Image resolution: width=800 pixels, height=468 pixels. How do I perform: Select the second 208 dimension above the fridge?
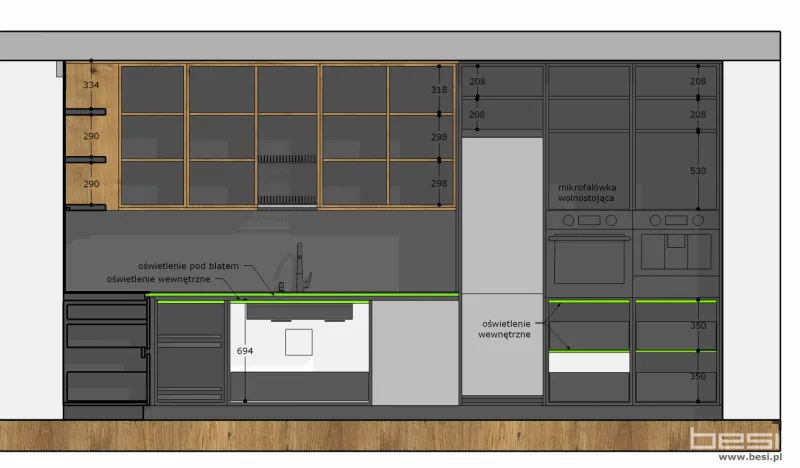click(477, 114)
